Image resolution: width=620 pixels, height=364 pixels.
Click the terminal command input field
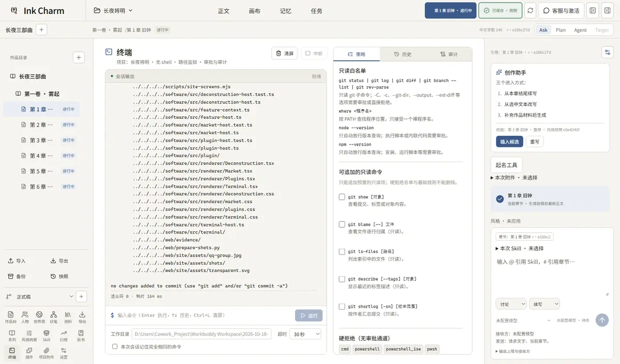[204, 315]
